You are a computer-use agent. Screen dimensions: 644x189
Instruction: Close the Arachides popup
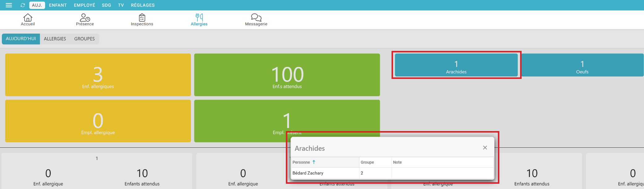485,148
